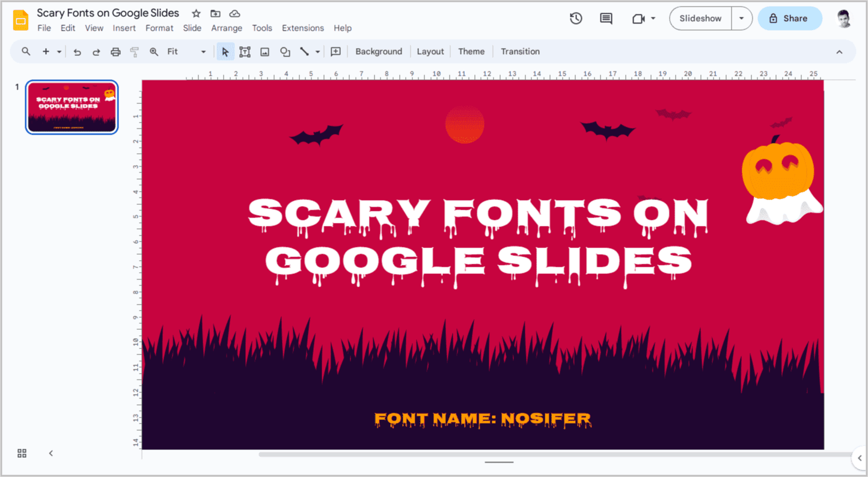Open the Theme panel

pos(471,52)
